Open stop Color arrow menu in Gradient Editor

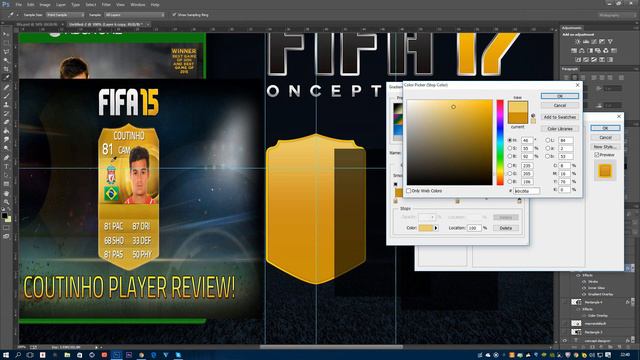pos(436,228)
